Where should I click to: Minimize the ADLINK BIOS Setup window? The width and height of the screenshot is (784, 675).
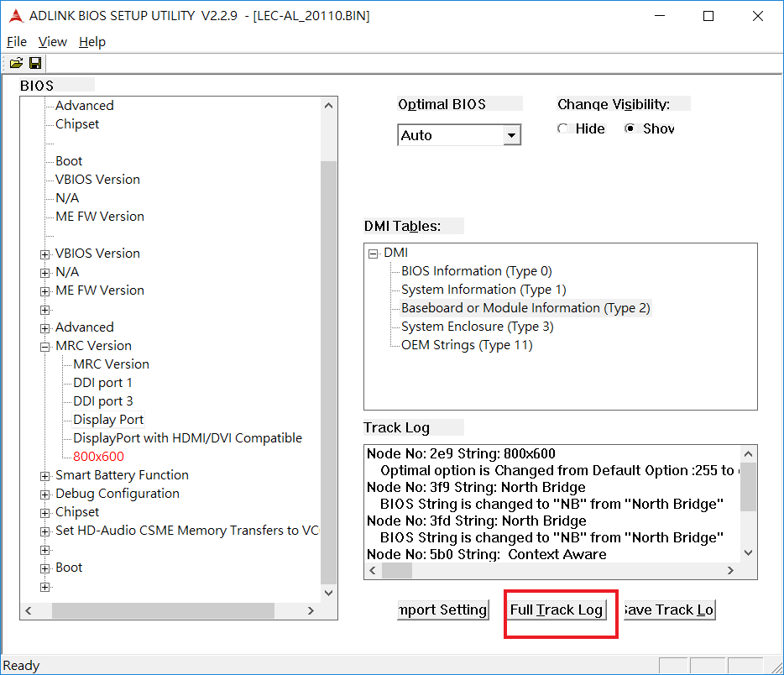point(660,16)
